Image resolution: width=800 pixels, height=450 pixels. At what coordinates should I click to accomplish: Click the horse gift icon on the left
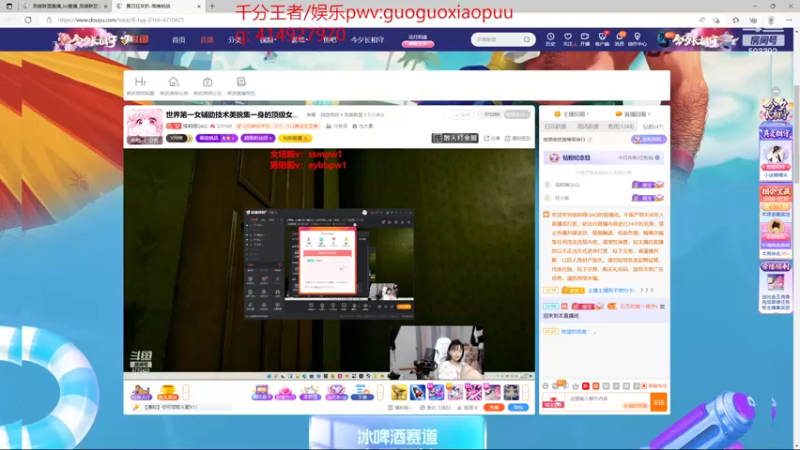tap(141, 392)
